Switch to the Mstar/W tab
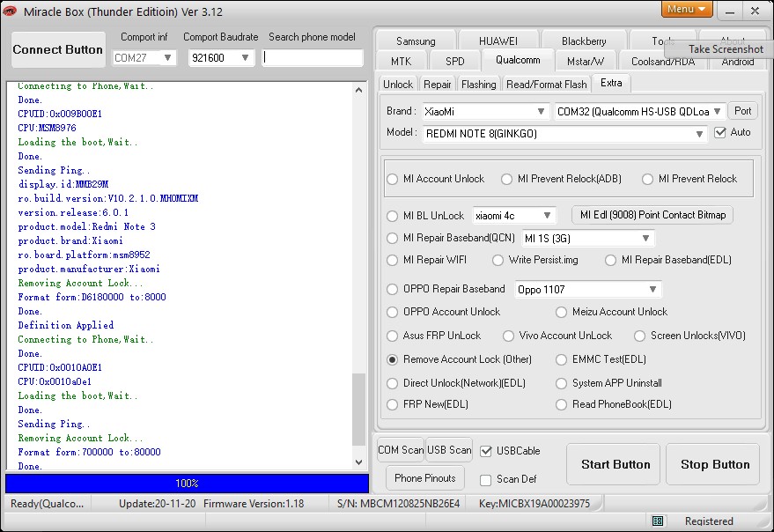The image size is (774, 532). [586, 62]
